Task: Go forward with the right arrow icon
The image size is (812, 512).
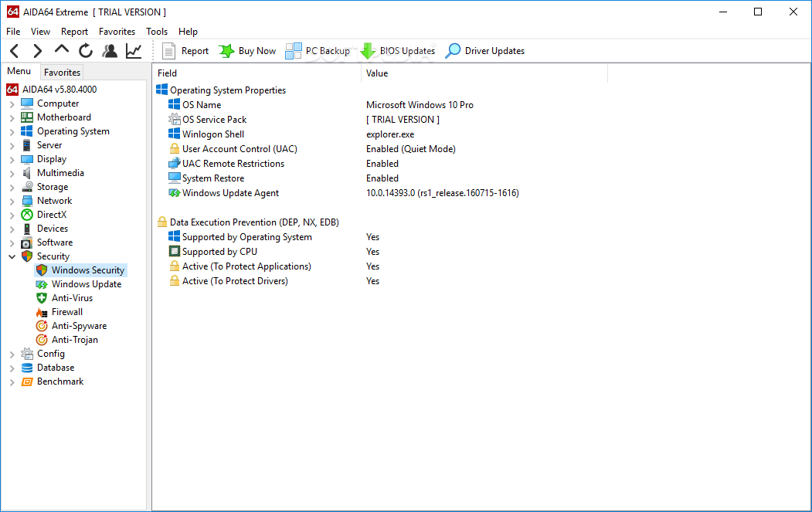Action: (37, 51)
